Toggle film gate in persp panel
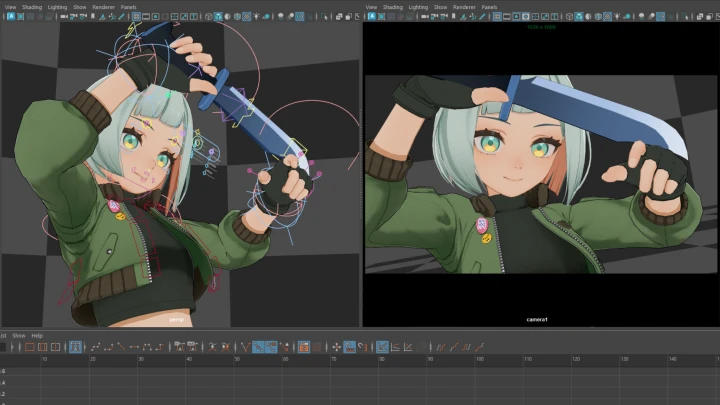Viewport: 720px width, 405px height. click(x=146, y=17)
